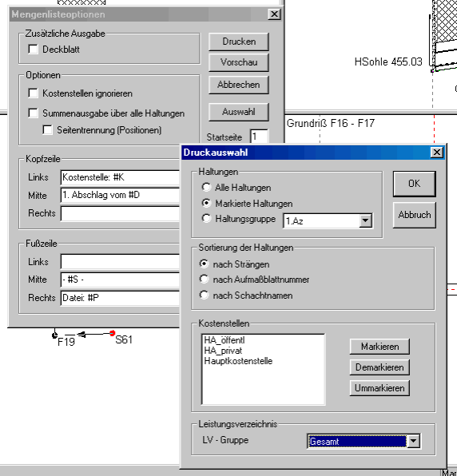Click the 'Grundriß F16 - F17' label

click(331, 123)
